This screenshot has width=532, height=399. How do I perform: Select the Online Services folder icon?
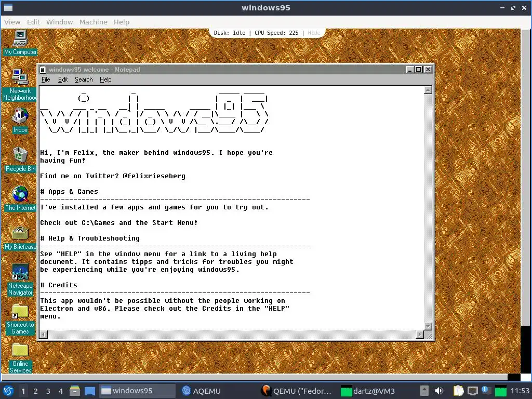coord(20,358)
